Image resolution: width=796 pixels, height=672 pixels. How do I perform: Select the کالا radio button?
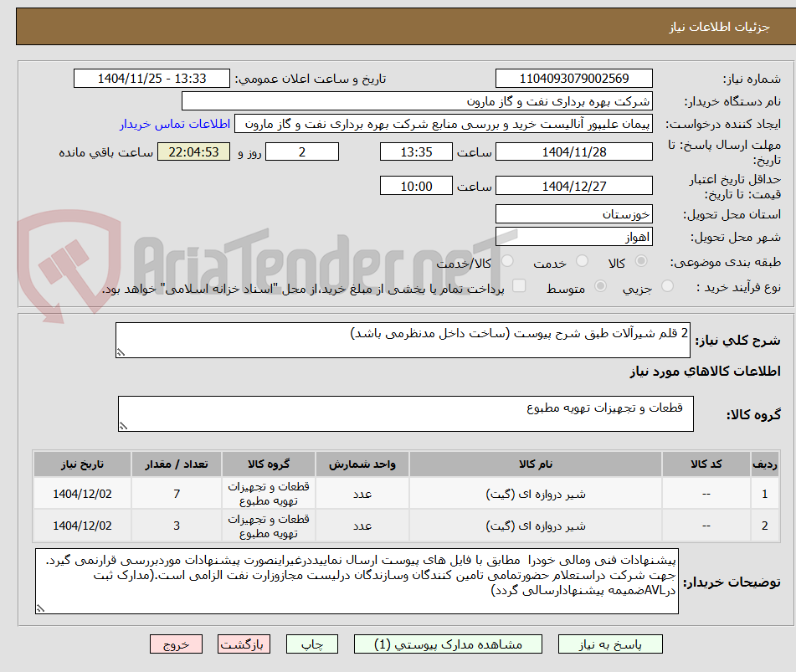pyautogui.click(x=641, y=261)
